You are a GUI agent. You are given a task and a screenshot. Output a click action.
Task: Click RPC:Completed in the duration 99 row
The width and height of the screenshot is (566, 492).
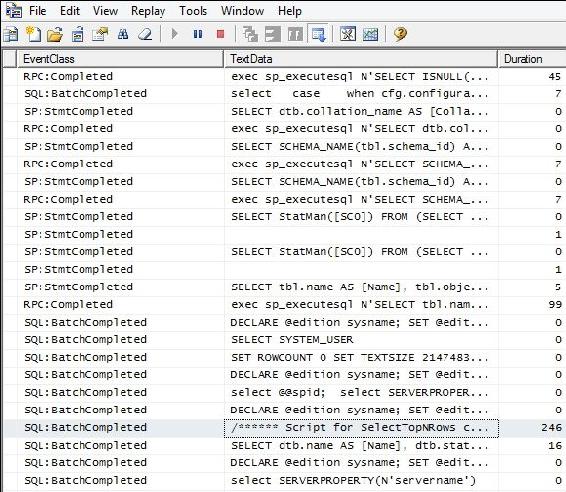(x=68, y=305)
